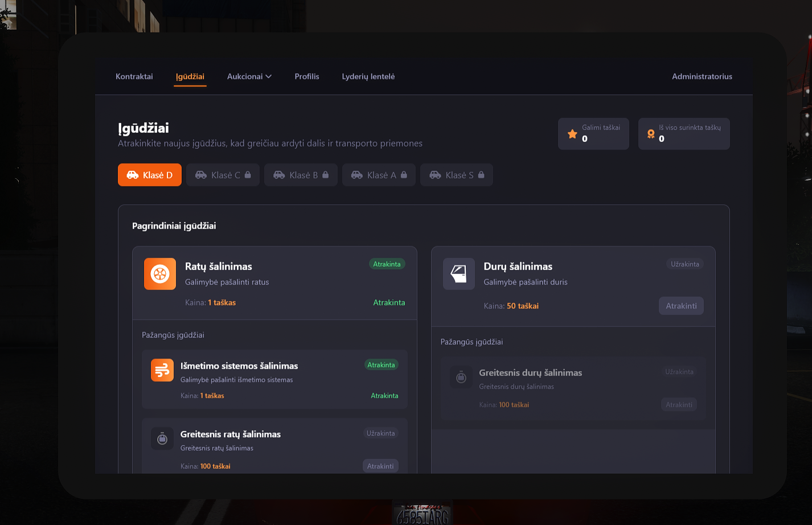Screen dimensions: 812x525
Task: Go to the Profilis page
Action: (307, 76)
